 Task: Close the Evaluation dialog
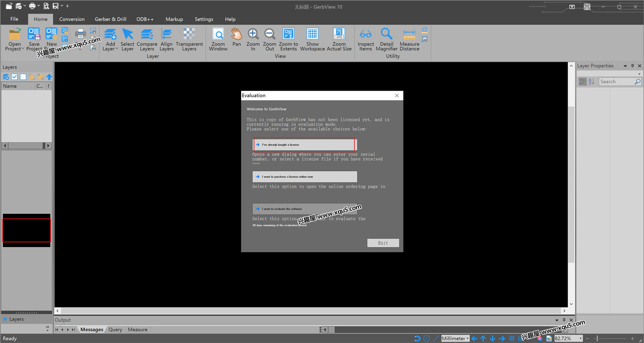tap(397, 95)
